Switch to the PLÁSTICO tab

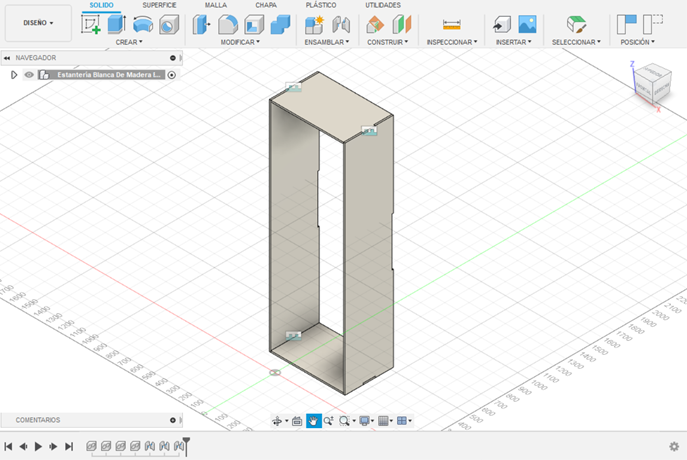tap(321, 5)
